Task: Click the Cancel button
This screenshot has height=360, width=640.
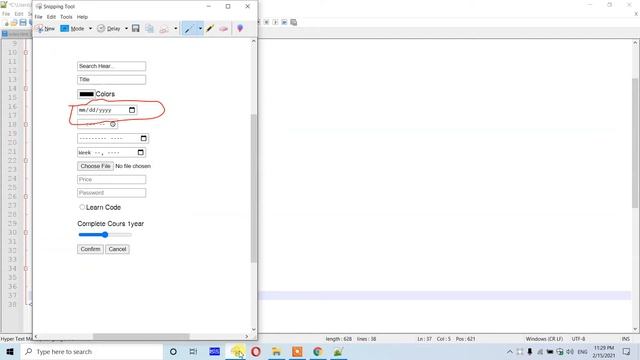Action: pyautogui.click(x=118, y=249)
